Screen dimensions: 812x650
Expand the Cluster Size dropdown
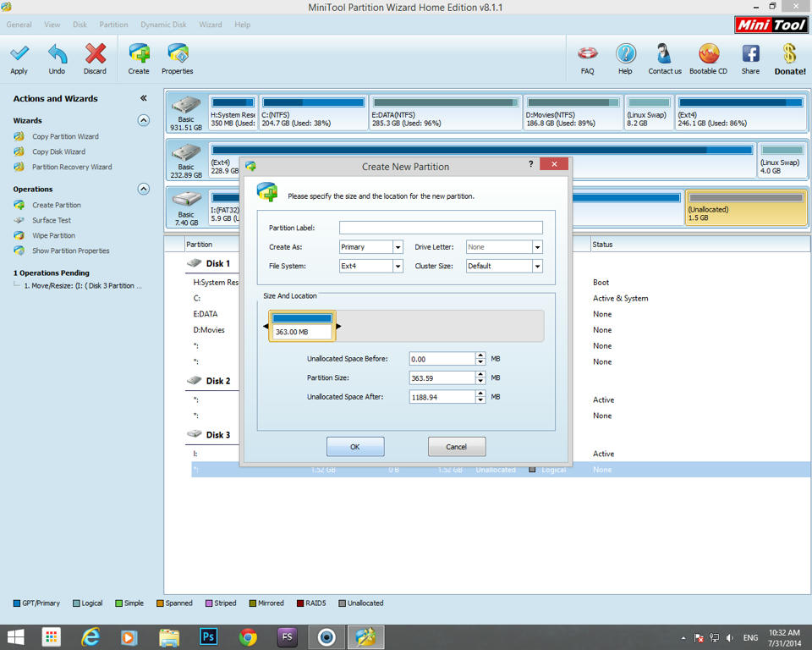point(536,266)
